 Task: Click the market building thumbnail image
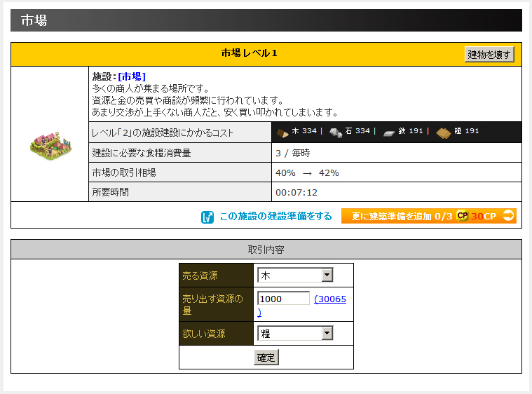coord(51,146)
